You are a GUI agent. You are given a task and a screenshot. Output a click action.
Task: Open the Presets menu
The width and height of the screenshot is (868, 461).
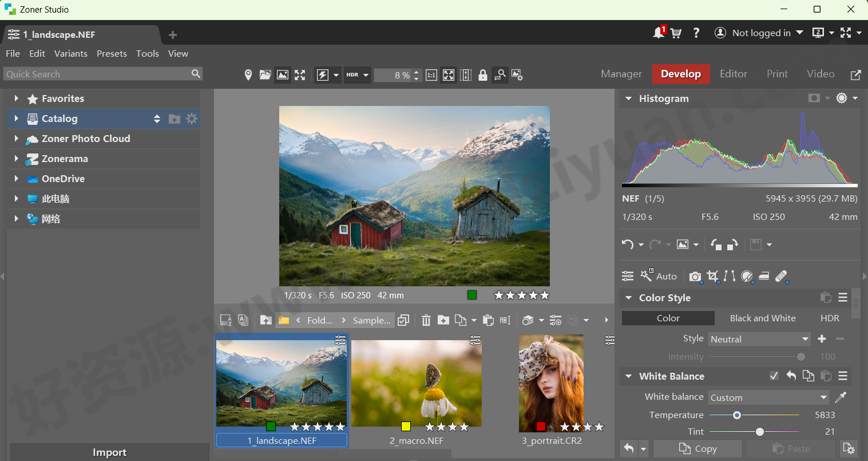(112, 53)
